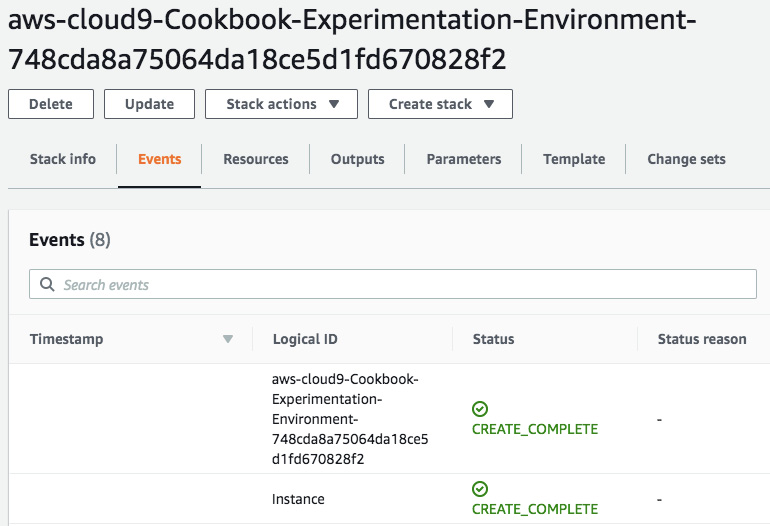Screen dimensions: 770x526
Task: Click the Timestamp column header
Action: click(x=66, y=339)
